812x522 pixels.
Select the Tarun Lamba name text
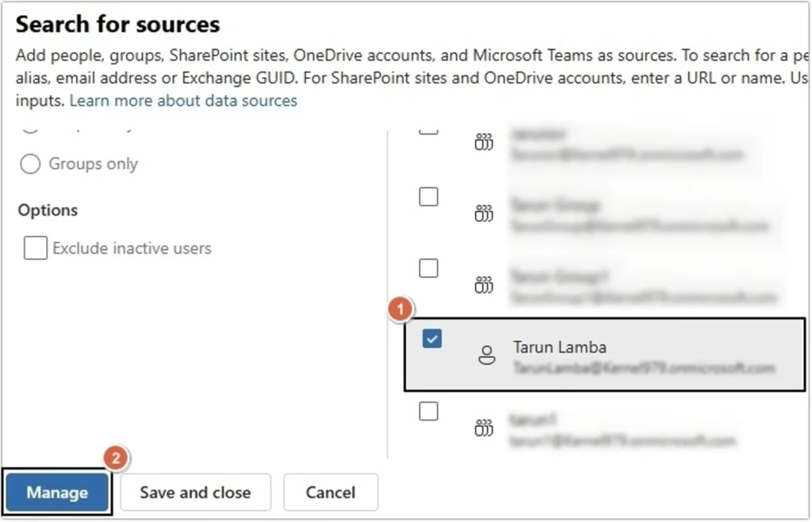[x=560, y=347]
